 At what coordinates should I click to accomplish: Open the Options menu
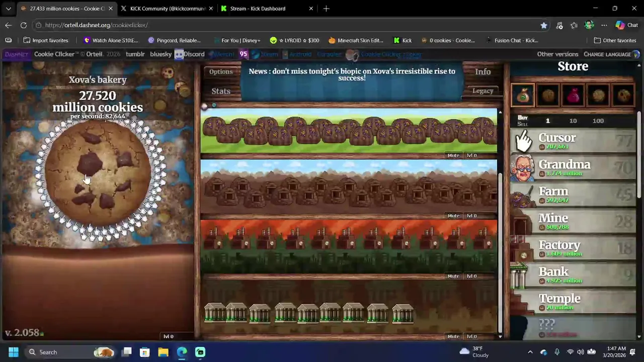tap(221, 71)
